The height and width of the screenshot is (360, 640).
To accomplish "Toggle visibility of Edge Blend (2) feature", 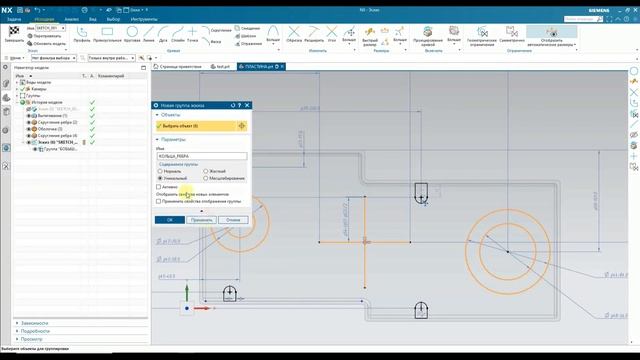I will [29, 122].
